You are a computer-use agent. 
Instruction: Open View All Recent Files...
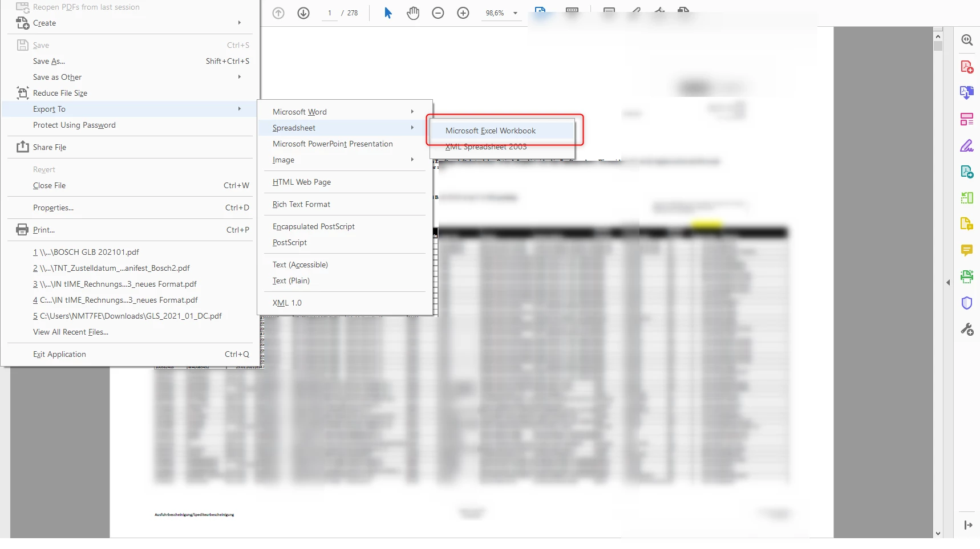130,332
